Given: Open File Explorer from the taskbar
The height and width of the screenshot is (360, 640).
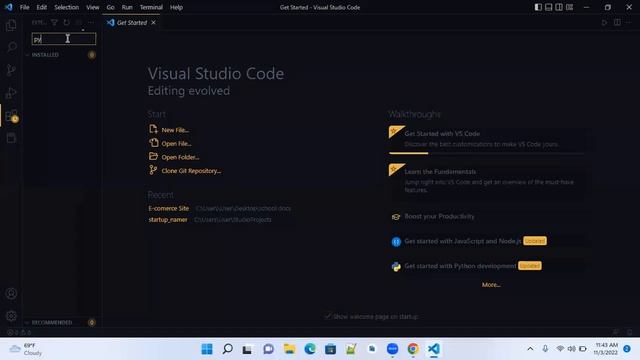Looking at the screenshot, I should 289,349.
